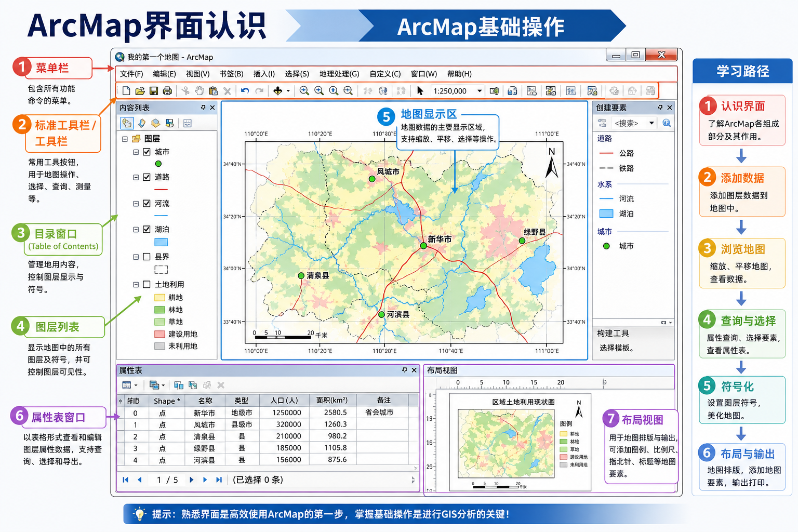Click the 名称 column header

tap(205, 401)
